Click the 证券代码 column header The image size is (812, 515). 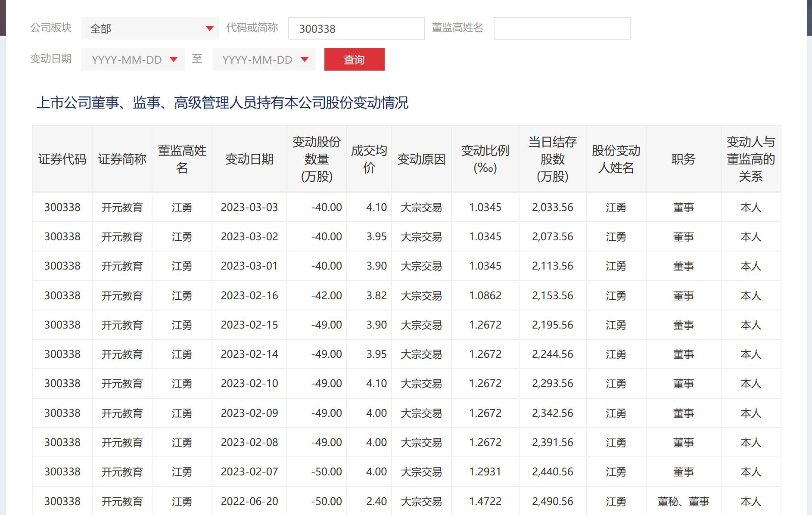pyautogui.click(x=62, y=159)
